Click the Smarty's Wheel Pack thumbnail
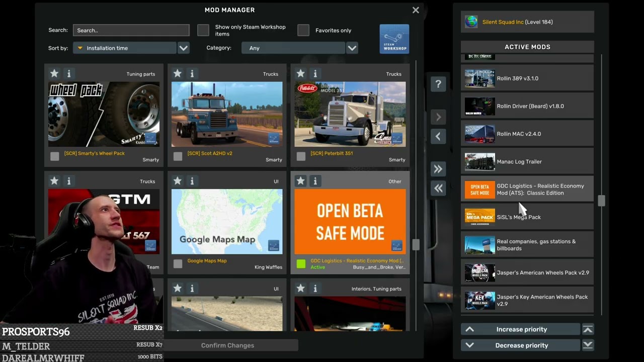This screenshot has height=362, width=644. (x=104, y=114)
